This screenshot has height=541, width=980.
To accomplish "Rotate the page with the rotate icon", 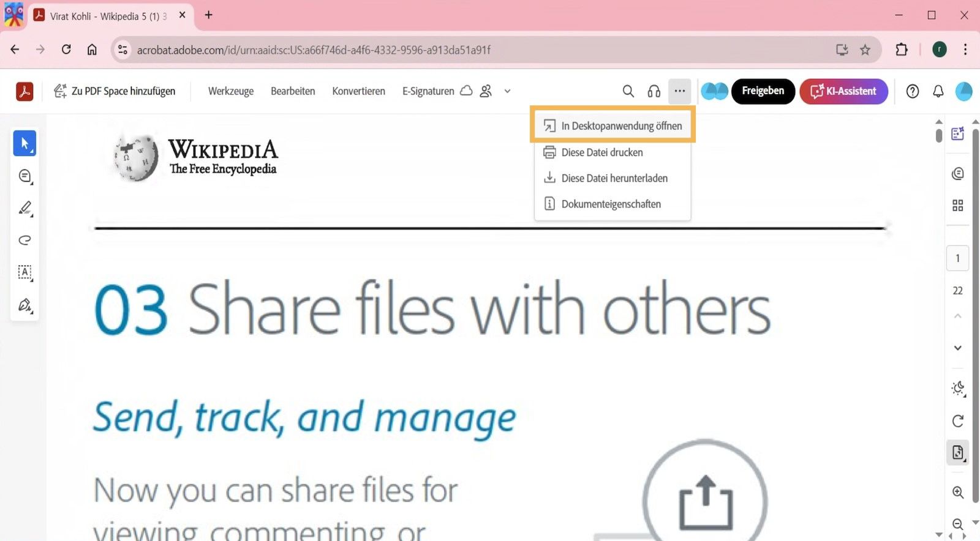I will click(958, 421).
